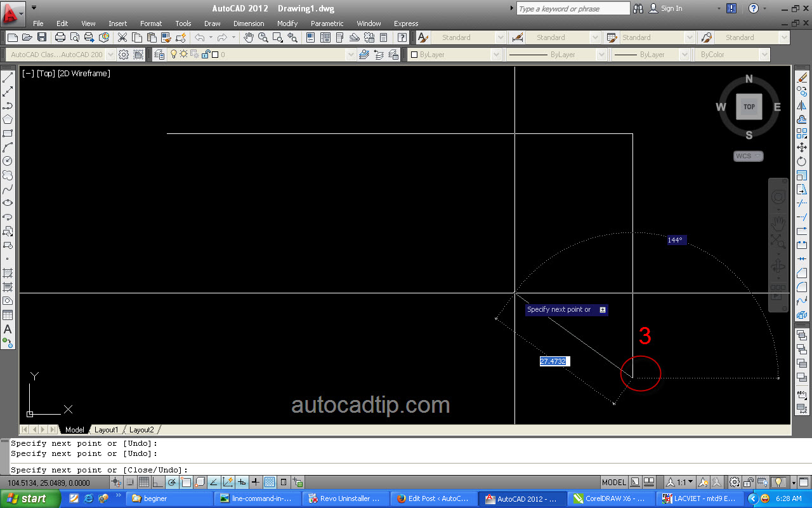Open the layer selection dropdown

click(x=350, y=55)
